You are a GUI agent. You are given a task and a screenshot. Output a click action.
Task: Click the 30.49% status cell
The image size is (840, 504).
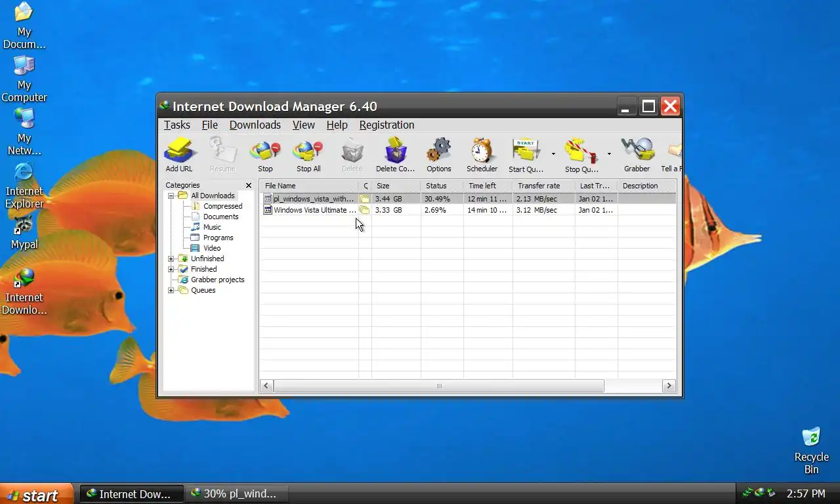442,199
